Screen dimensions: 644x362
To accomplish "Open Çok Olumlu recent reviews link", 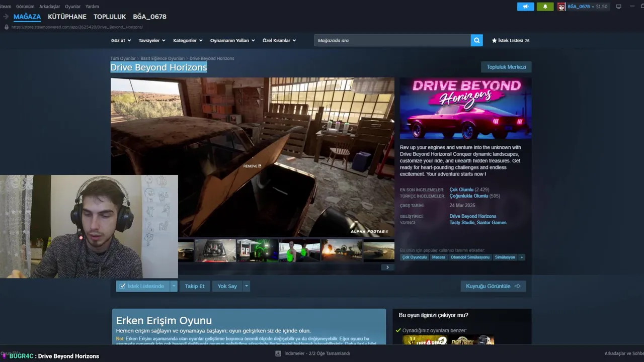I will pyautogui.click(x=461, y=190).
